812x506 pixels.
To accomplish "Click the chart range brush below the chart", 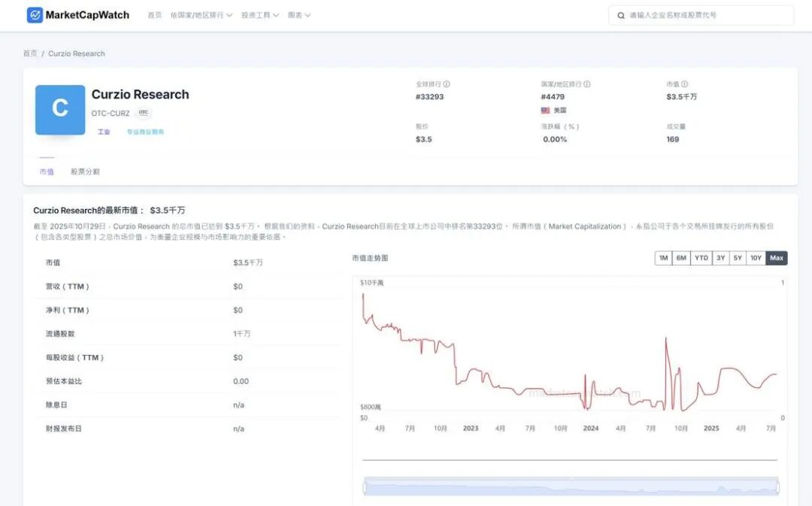I will pyautogui.click(x=571, y=487).
